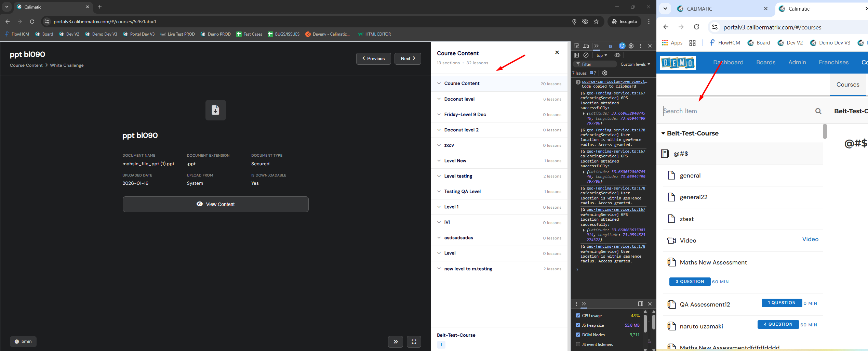Open console settings gear beside Issues count
The width and height of the screenshot is (868, 351).
point(605,73)
